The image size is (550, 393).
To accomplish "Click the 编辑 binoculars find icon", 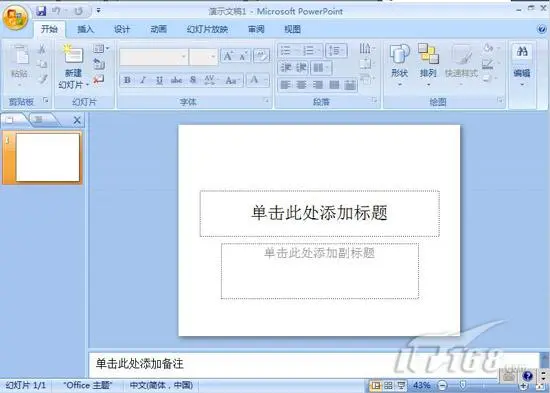I will pyautogui.click(x=522, y=52).
